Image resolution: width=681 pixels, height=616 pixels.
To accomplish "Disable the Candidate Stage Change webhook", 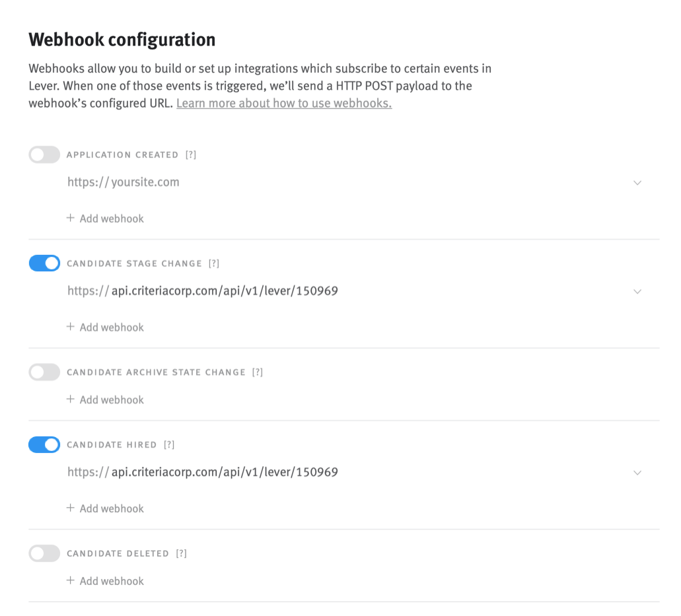I will pyautogui.click(x=44, y=263).
